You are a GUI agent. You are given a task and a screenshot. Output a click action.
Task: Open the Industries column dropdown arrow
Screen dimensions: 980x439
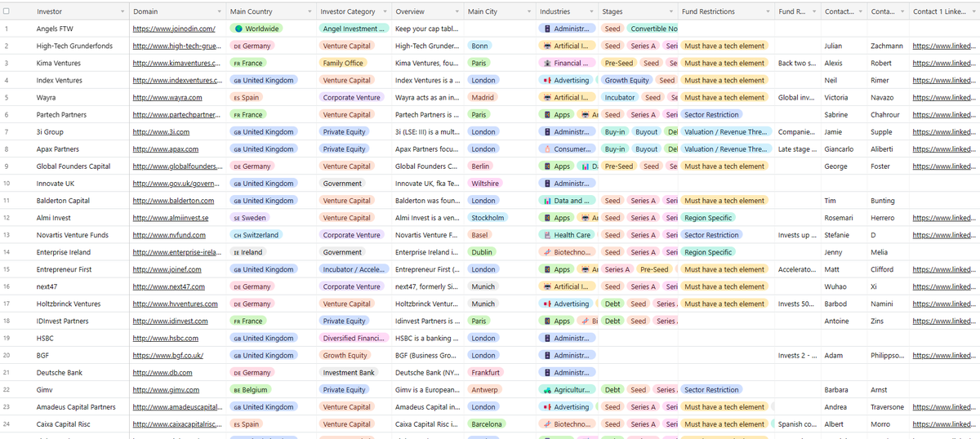point(591,11)
